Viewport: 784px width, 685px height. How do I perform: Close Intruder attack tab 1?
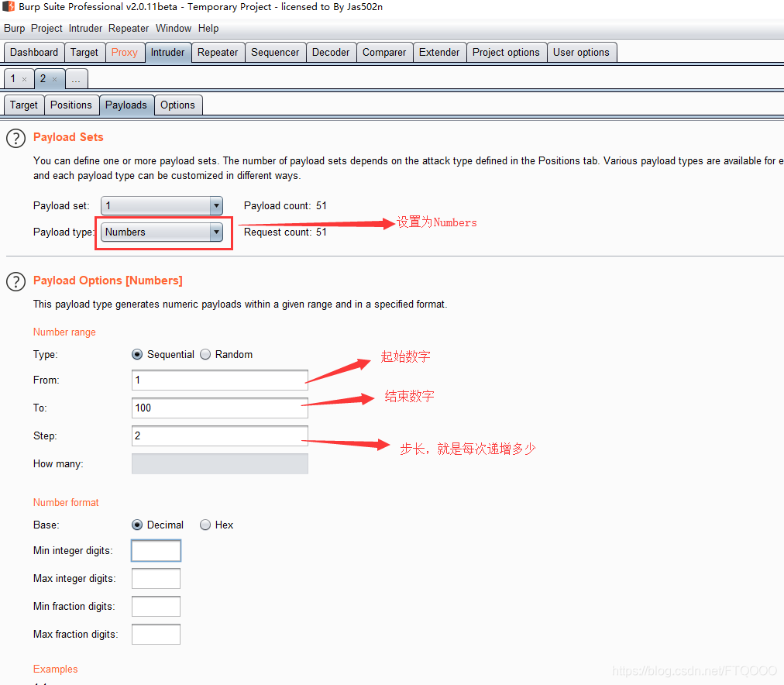coord(24,79)
